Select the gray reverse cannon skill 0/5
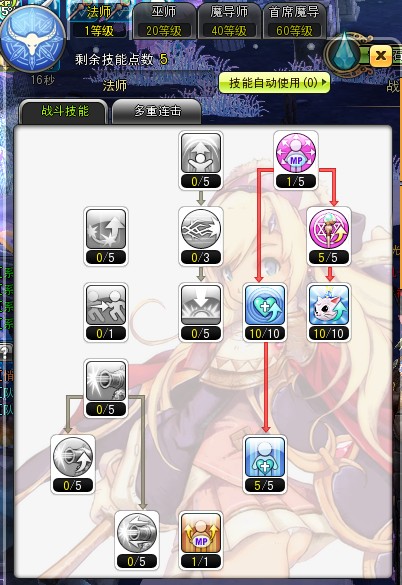 click(137, 533)
